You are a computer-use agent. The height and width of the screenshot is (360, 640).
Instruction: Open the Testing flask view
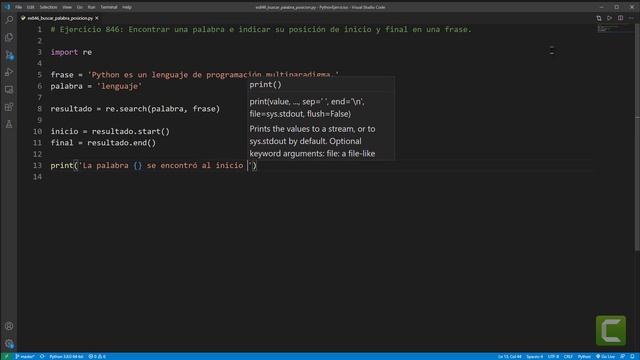click(x=9, y=124)
